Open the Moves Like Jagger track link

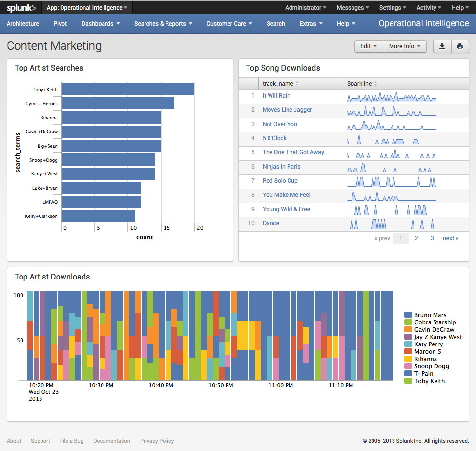(x=287, y=110)
